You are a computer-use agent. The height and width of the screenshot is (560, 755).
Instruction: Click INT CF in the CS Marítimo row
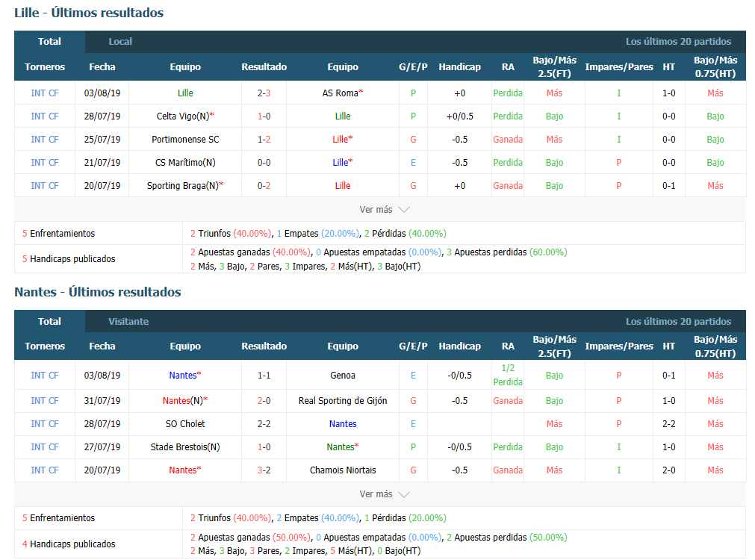pyautogui.click(x=45, y=162)
